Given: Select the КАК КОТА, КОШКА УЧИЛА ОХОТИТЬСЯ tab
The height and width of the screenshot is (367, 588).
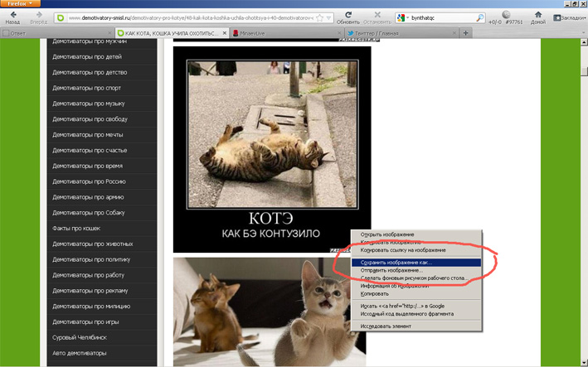Looking at the screenshot, I should [173, 33].
